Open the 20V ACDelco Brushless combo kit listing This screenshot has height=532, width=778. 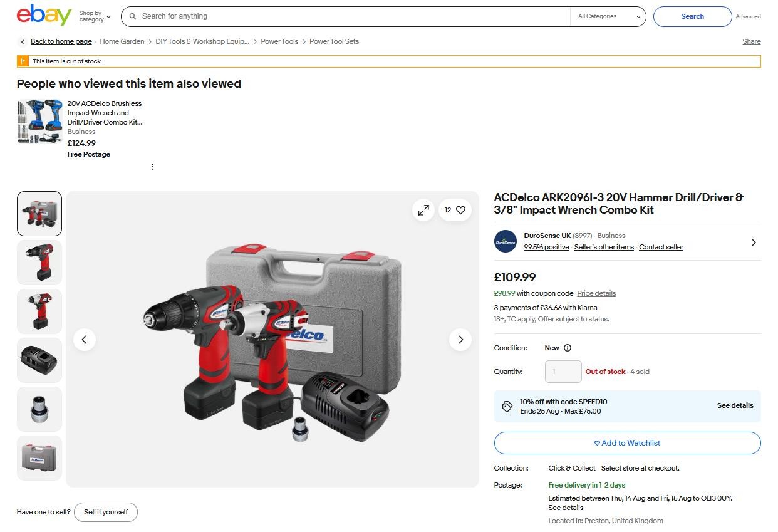click(x=105, y=113)
